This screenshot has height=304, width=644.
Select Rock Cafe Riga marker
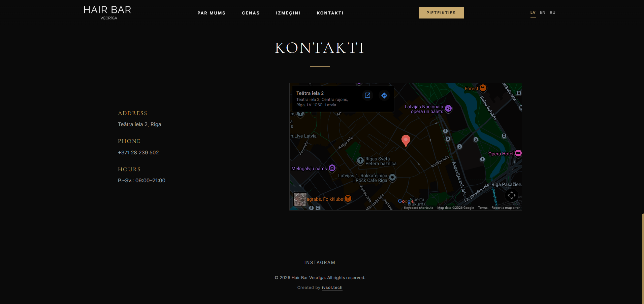tap(392, 177)
